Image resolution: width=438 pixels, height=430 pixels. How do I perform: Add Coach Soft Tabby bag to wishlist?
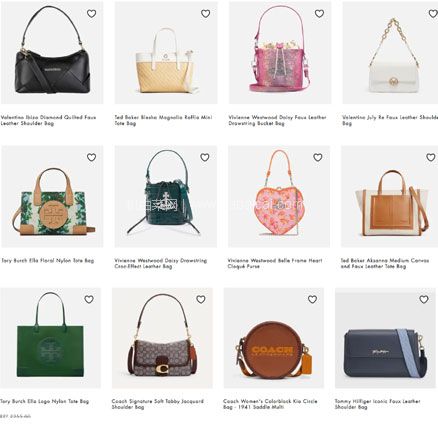201,299
